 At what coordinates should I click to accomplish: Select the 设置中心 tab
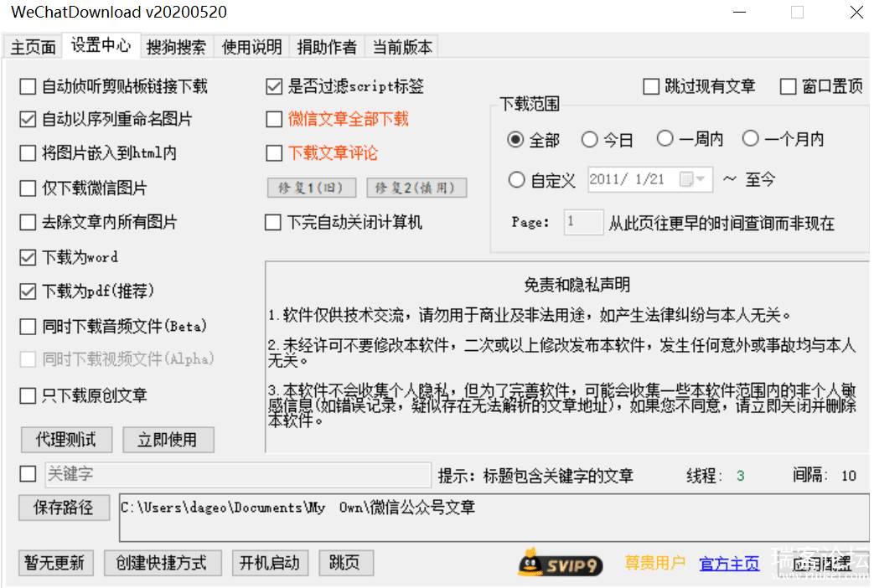pos(101,45)
